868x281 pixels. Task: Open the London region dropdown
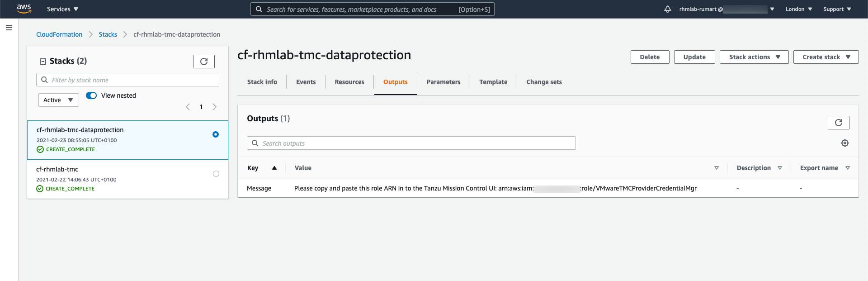click(x=798, y=9)
